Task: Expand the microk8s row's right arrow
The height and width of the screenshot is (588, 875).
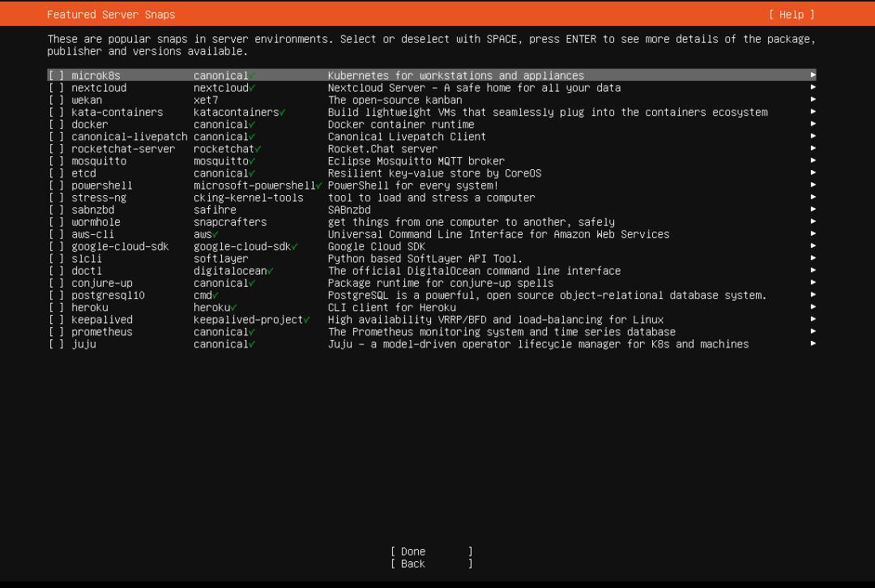Action: [813, 75]
